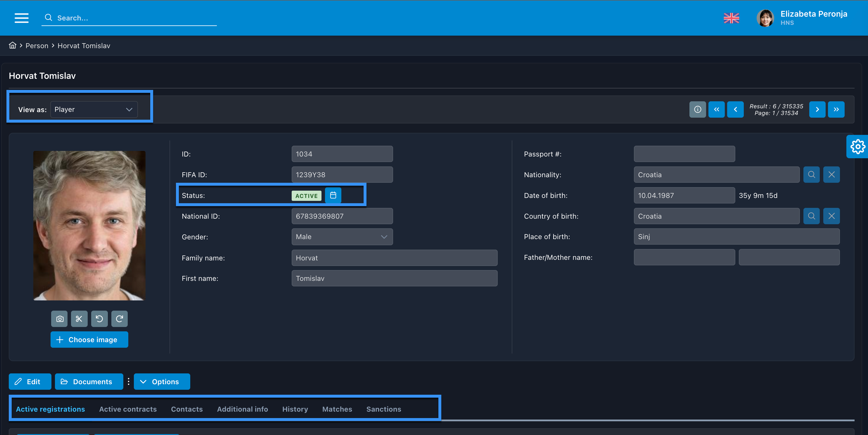868x435 pixels.
Task: Click the Edit button
Action: 30,382
